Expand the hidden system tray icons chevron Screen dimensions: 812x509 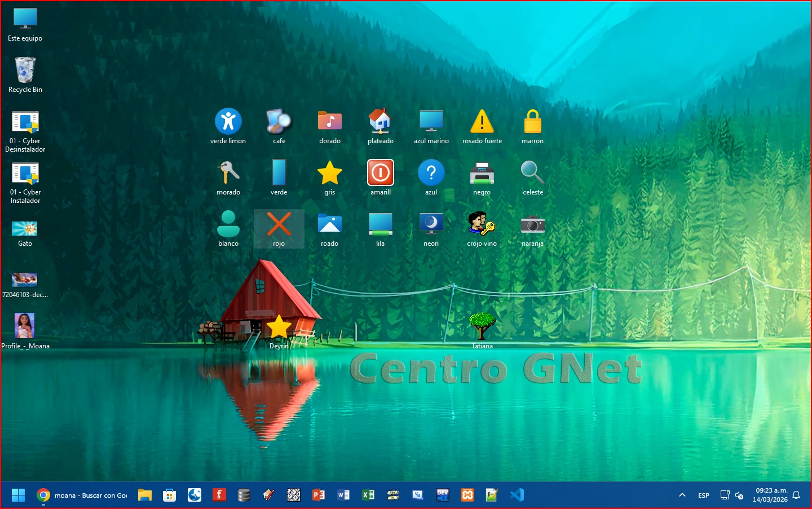[x=682, y=495]
